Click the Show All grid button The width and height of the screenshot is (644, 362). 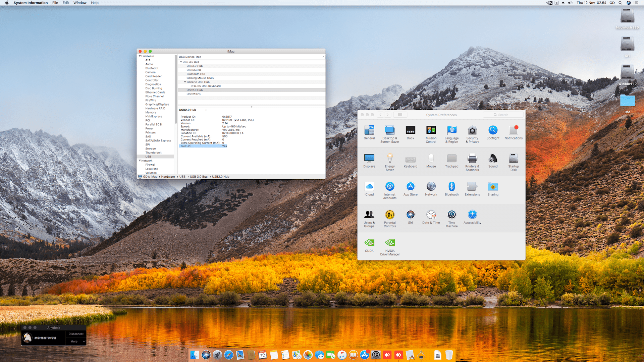pos(400,115)
